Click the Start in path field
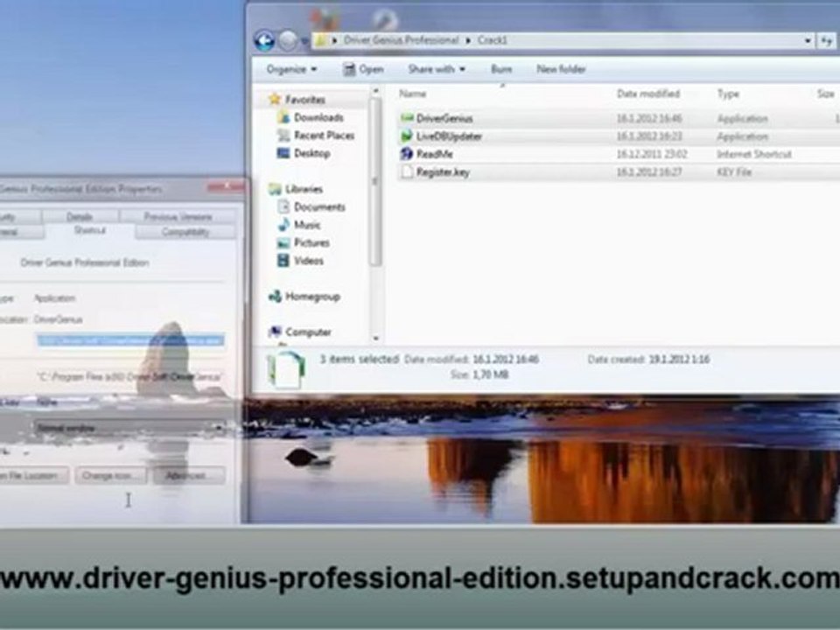 point(130,377)
